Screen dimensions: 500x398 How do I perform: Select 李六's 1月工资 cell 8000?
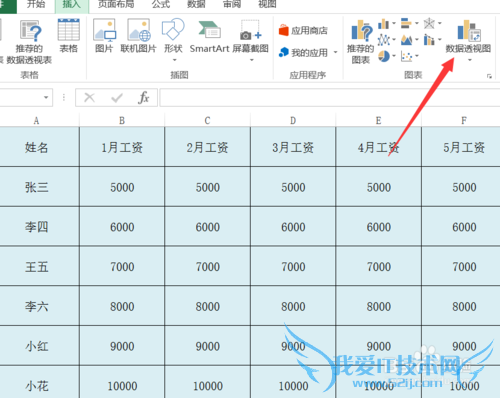coord(122,306)
